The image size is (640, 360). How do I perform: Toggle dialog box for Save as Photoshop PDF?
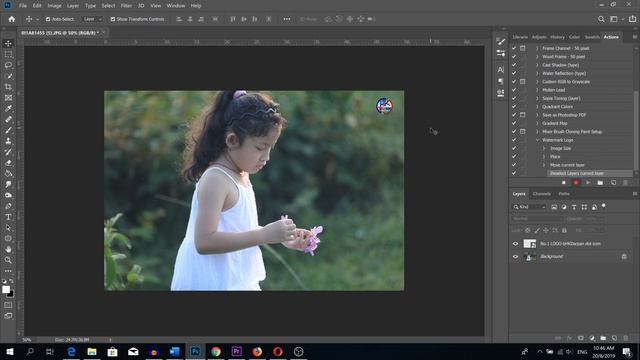click(522, 115)
